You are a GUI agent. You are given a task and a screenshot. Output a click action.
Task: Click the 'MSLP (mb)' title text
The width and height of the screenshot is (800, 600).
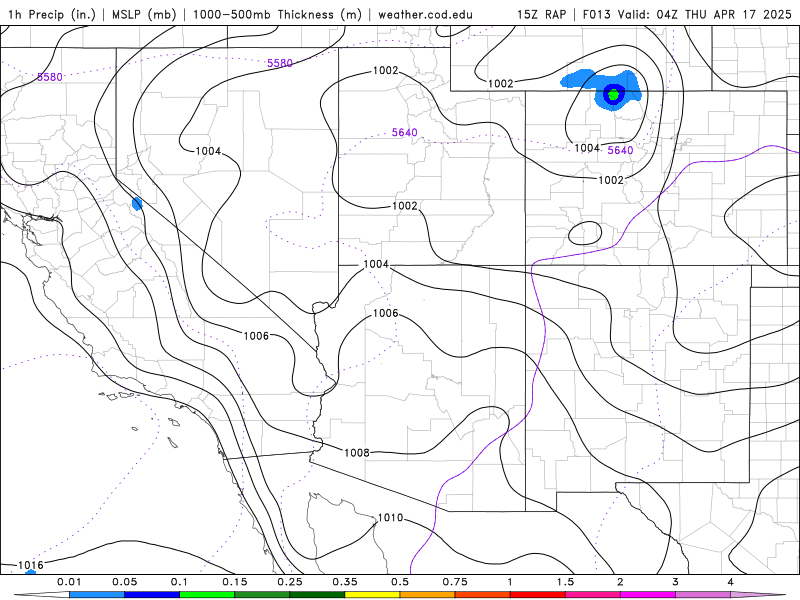point(143,14)
